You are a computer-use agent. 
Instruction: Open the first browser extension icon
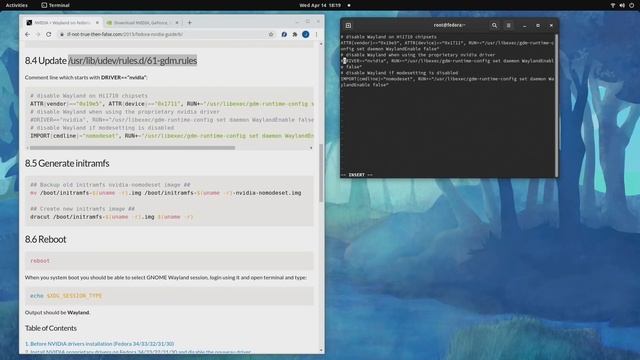pos(284,34)
